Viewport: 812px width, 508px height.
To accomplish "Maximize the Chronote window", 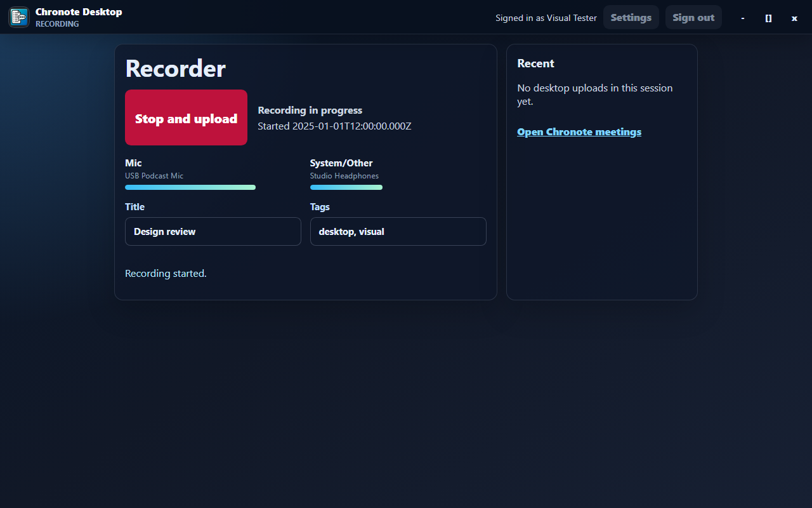I will pos(768,18).
